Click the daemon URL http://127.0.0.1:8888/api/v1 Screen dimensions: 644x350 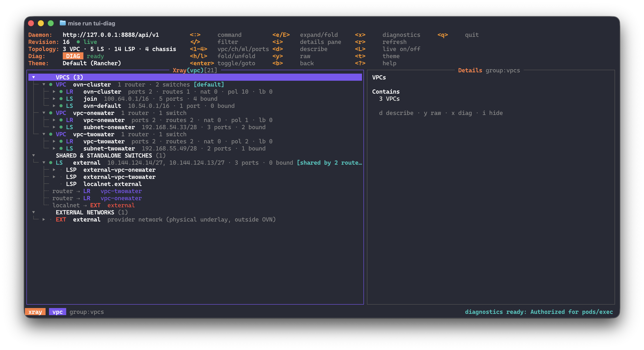[x=111, y=35]
